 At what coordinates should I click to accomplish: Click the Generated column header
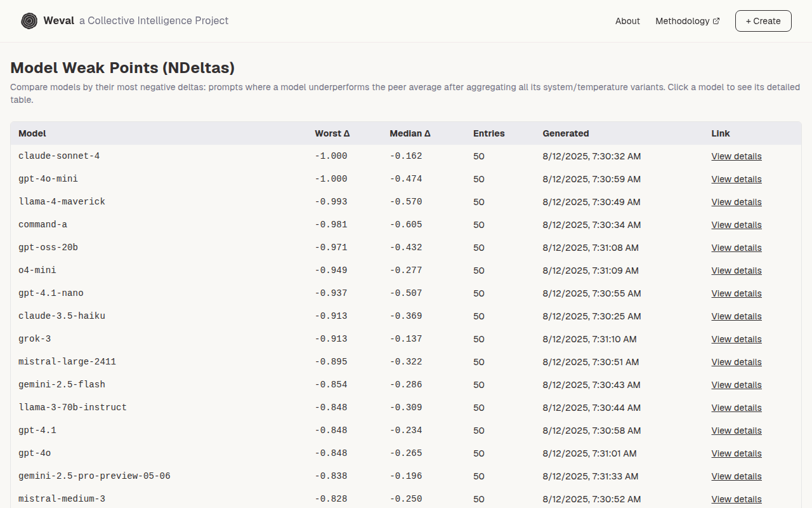tap(566, 133)
